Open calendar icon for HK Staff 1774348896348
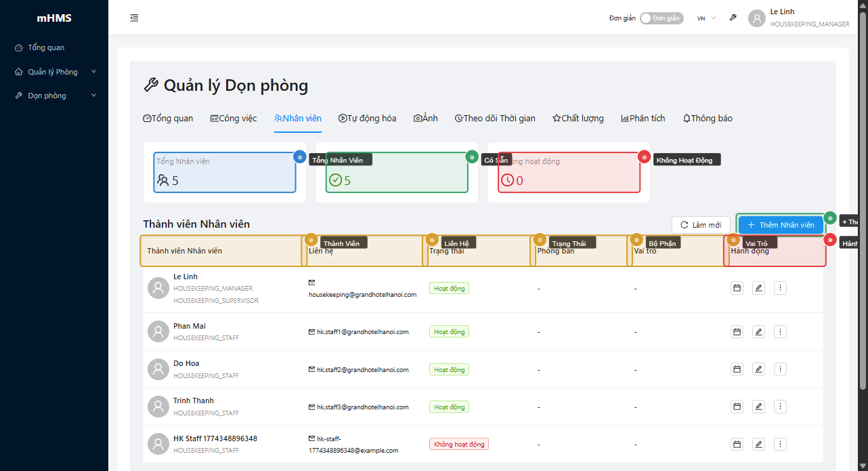Screen dimensions: 868x471 [737, 445]
